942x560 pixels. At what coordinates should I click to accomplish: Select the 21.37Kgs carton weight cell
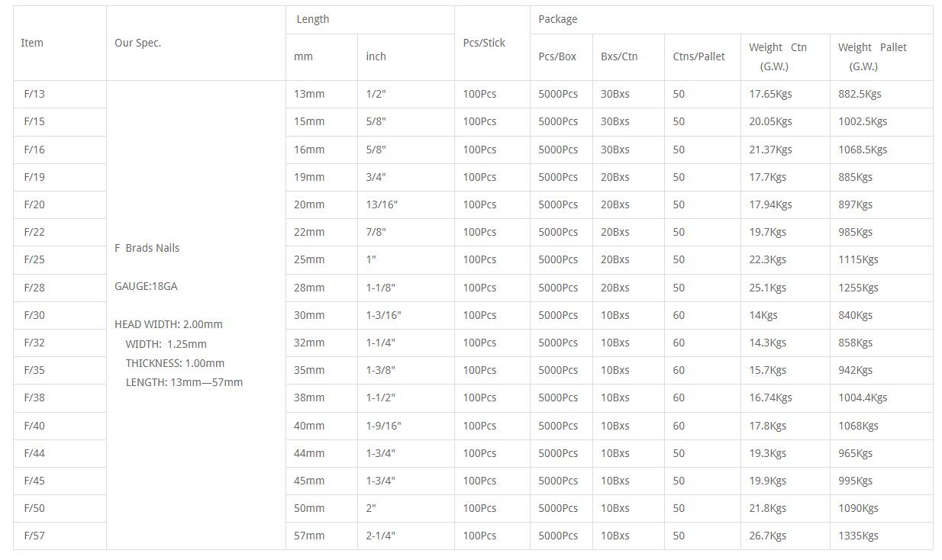(x=786, y=150)
